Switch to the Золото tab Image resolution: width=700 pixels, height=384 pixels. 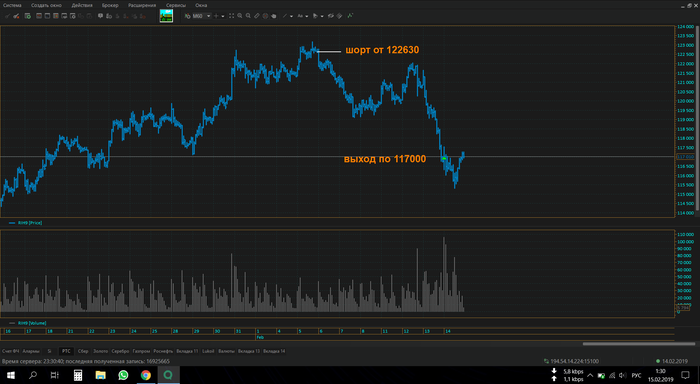tap(100, 351)
